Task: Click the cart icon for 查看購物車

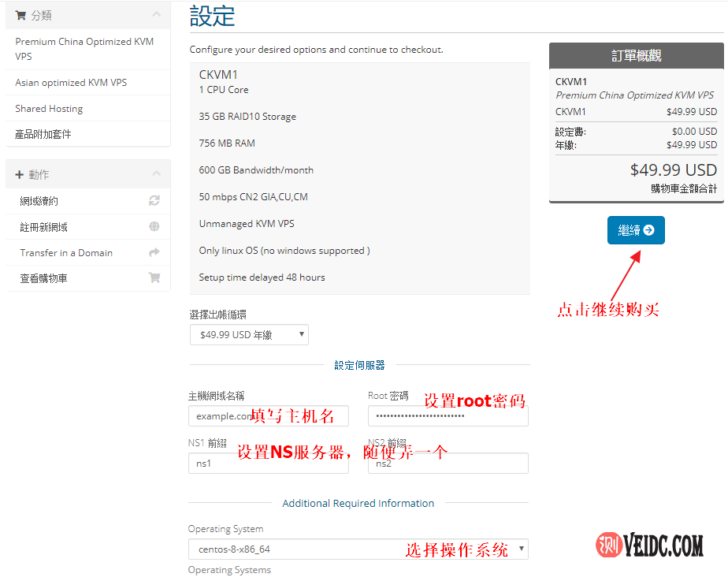Action: point(154,277)
